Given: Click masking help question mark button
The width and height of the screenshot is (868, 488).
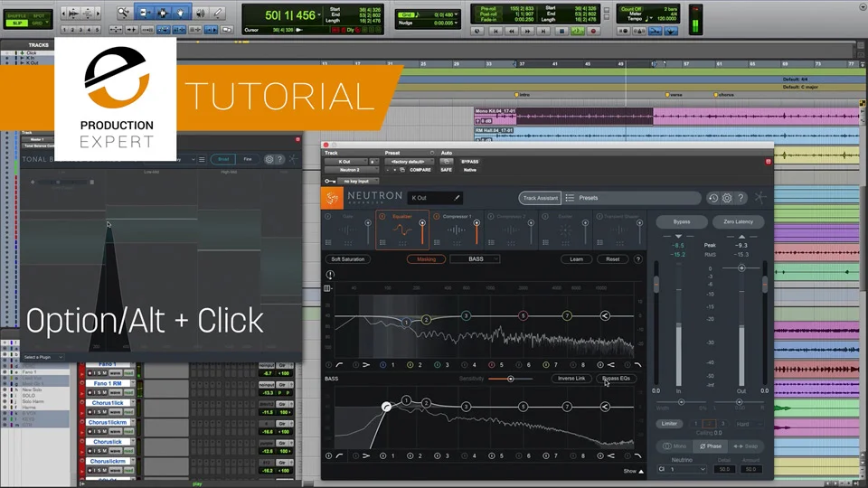Looking at the screenshot, I should (637, 259).
